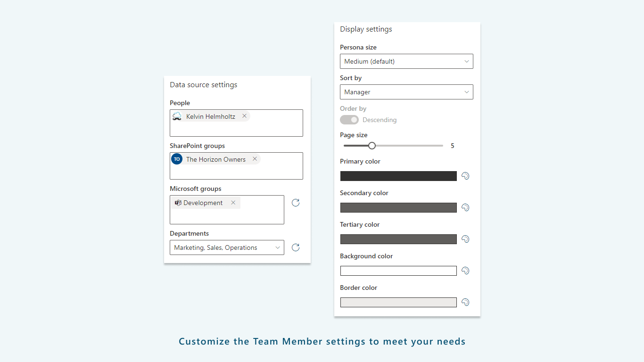Open the Background color palette picker

(x=465, y=271)
